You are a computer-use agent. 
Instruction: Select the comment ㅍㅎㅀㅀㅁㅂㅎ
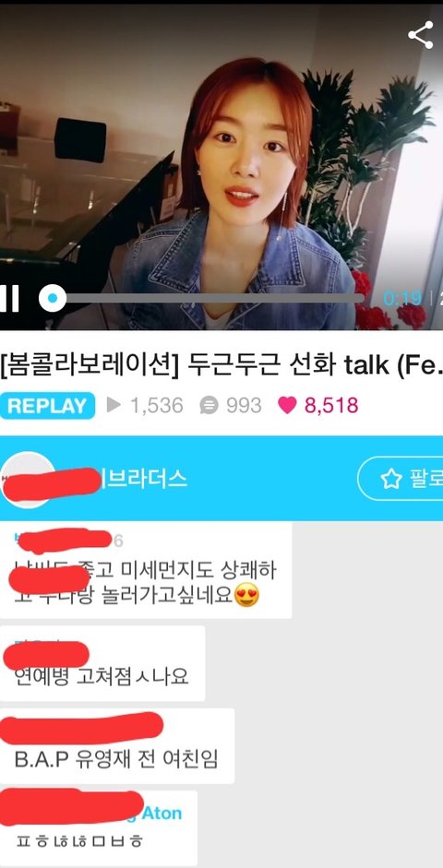99,828
